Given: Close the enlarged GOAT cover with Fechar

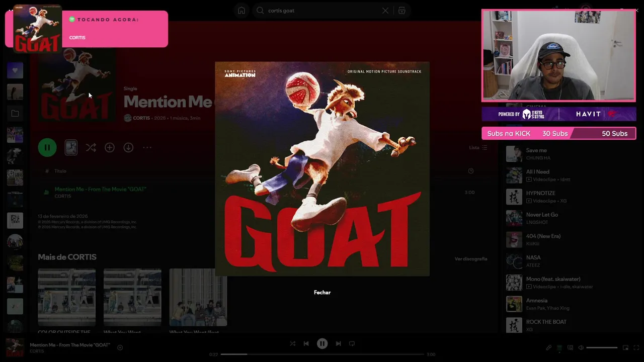Looking at the screenshot, I should (322, 292).
